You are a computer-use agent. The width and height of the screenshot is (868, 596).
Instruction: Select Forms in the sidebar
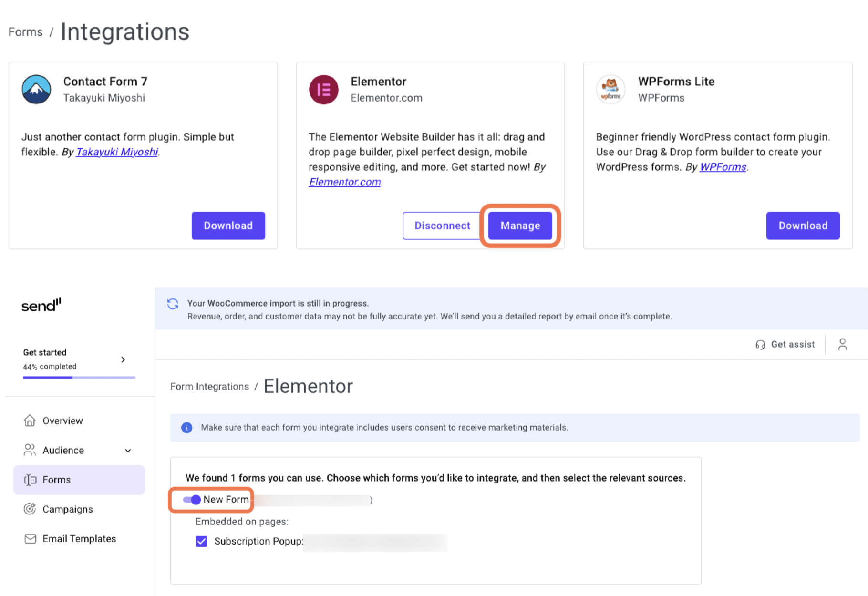(79, 480)
